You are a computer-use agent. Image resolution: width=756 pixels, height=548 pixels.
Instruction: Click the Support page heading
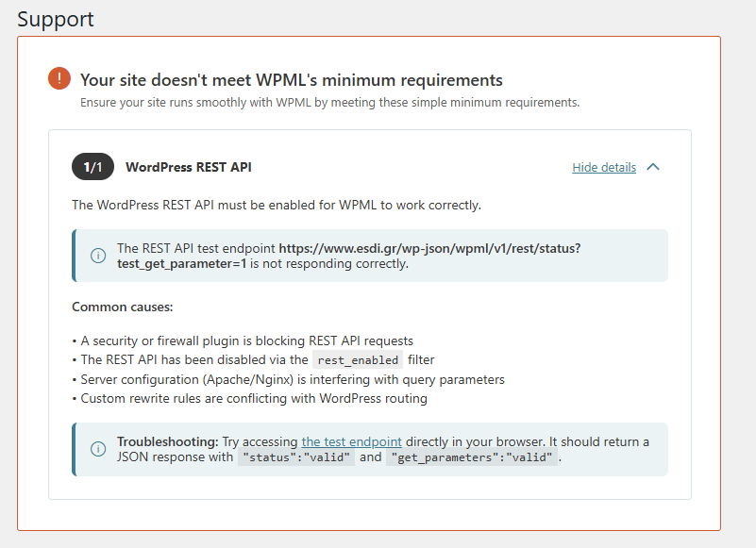(56, 19)
